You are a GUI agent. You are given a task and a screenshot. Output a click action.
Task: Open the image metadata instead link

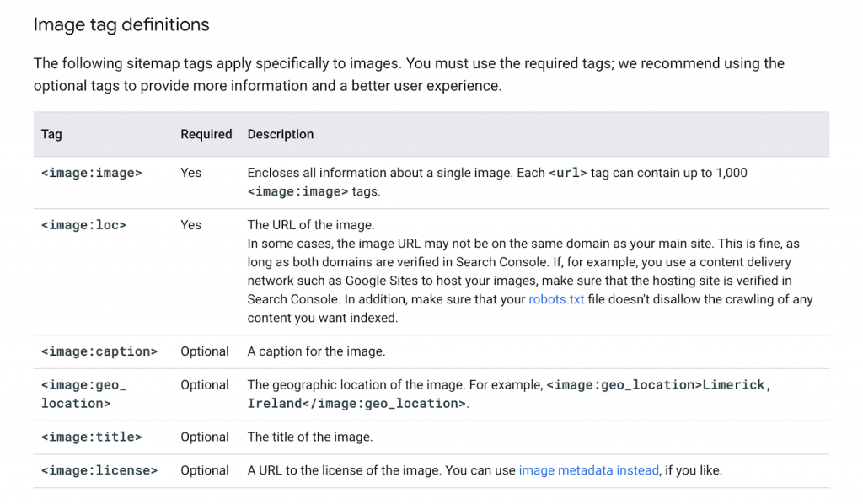point(588,470)
